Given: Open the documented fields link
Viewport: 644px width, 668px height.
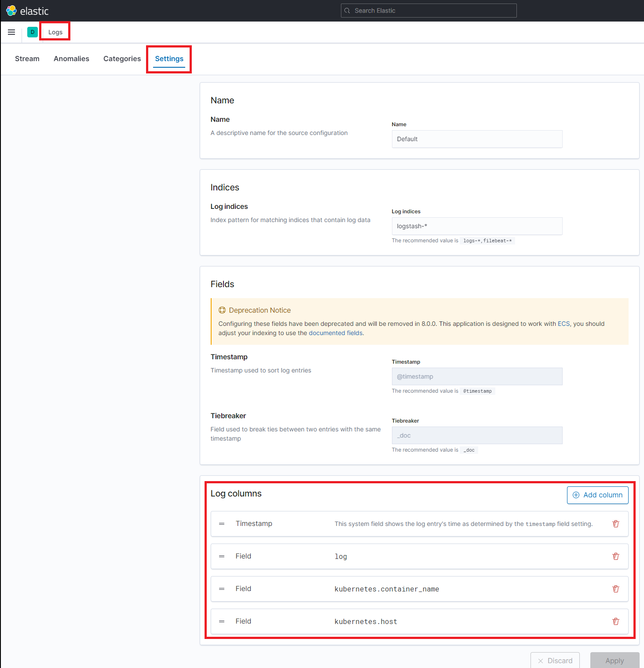Looking at the screenshot, I should (336, 333).
